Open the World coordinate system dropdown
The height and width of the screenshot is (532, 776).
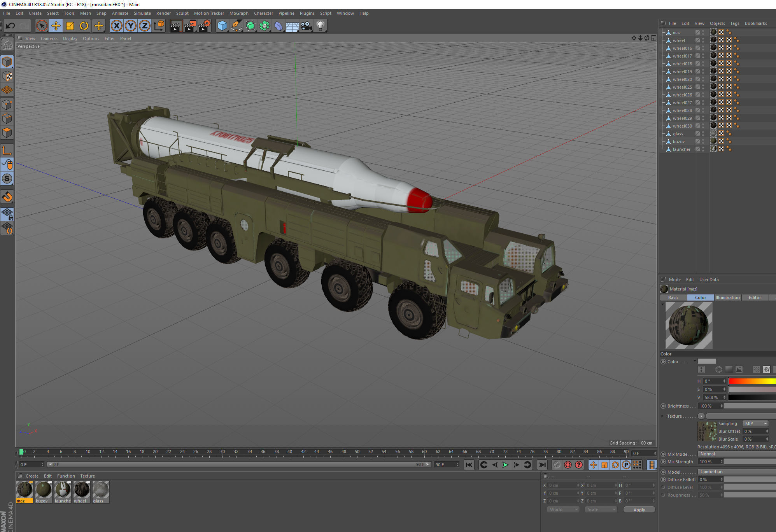pos(563,509)
